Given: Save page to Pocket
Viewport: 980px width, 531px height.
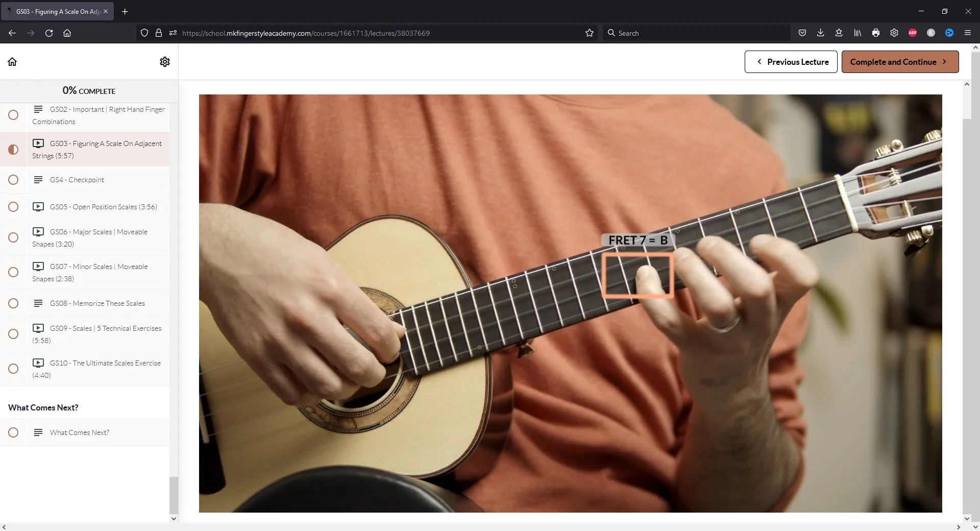Looking at the screenshot, I should tap(802, 33).
